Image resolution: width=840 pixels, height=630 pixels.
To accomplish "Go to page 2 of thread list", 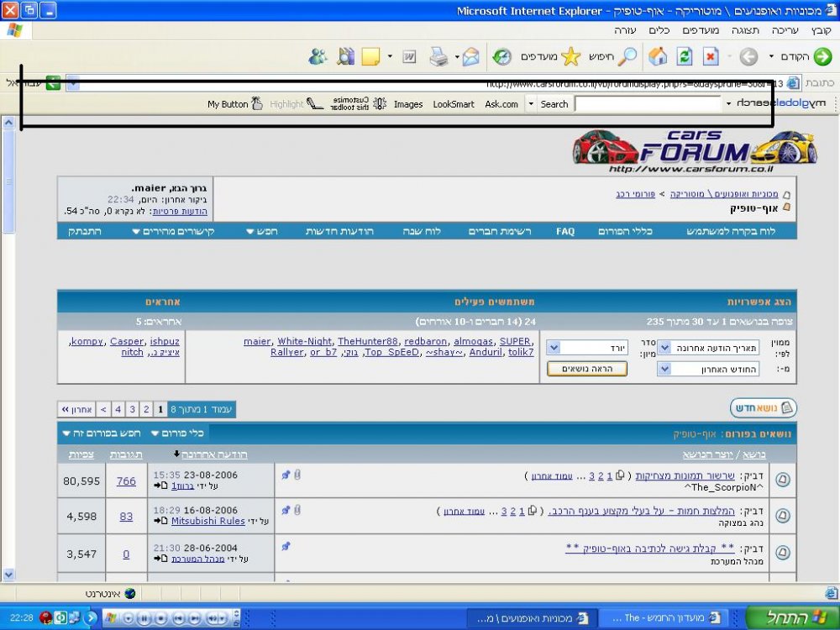I will [146, 410].
